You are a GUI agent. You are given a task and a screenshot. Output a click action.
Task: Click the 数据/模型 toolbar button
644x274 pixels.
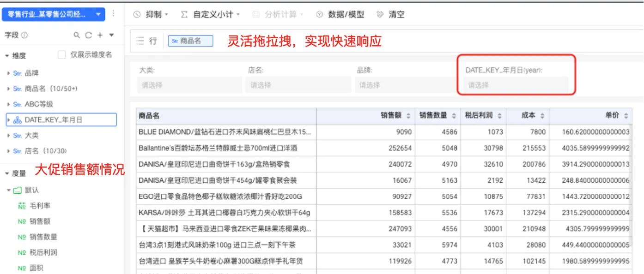click(340, 14)
